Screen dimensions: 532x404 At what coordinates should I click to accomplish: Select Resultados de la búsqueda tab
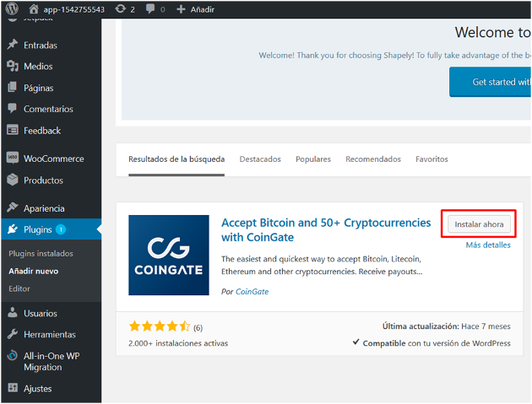(176, 159)
